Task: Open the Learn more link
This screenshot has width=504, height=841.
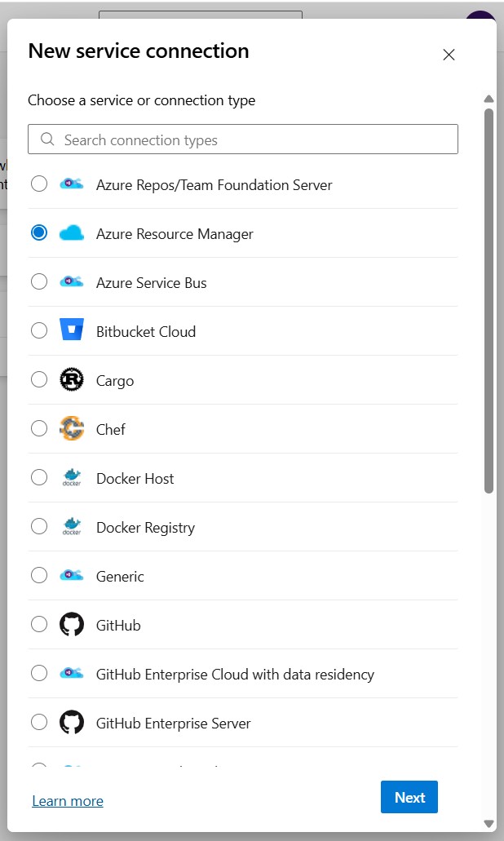Action: pos(68,801)
